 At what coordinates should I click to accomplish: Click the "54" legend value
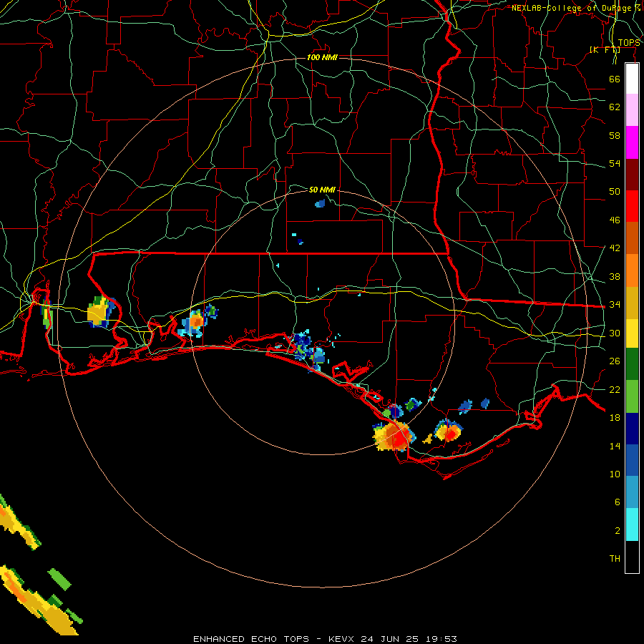click(615, 163)
